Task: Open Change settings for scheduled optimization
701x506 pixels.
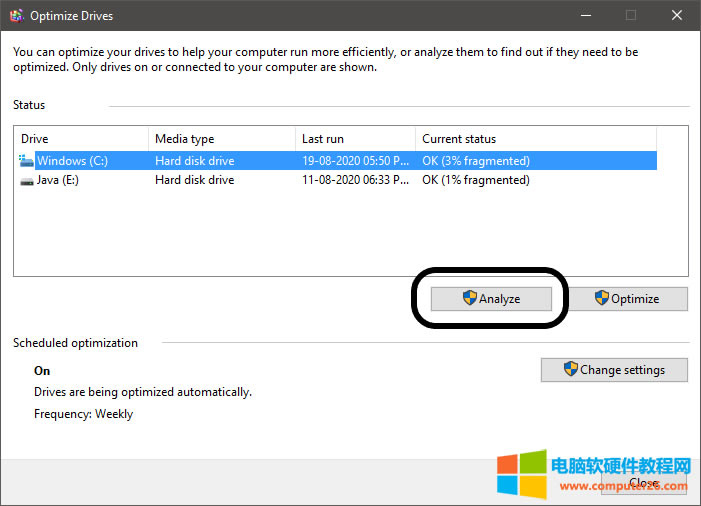Action: click(x=614, y=370)
